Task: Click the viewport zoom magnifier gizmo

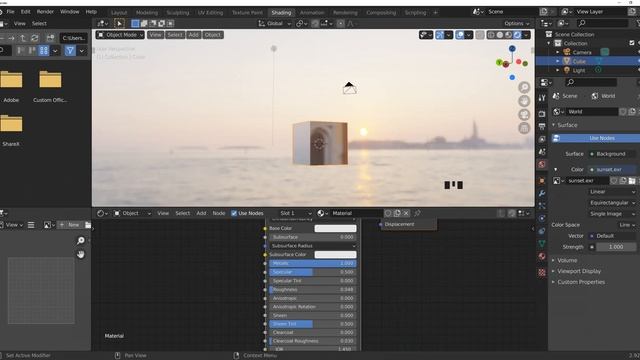Action: [x=524, y=87]
